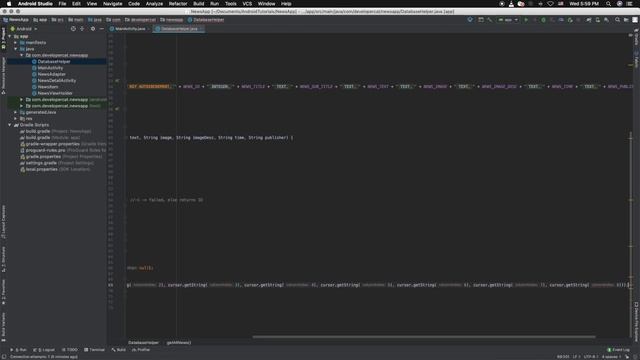Click the gutter override marker icon near line 13
Image resolution: width=640 pixels, height=360 pixels.
pos(117,80)
